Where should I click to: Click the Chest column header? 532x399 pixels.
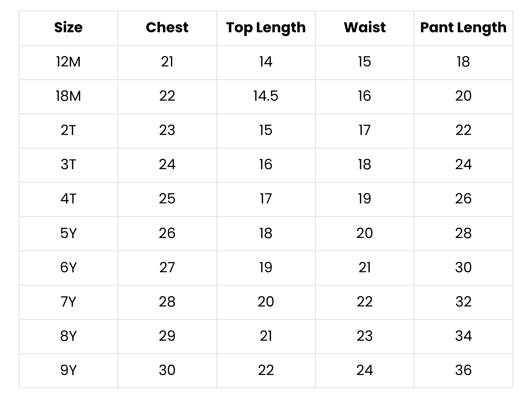(x=167, y=28)
